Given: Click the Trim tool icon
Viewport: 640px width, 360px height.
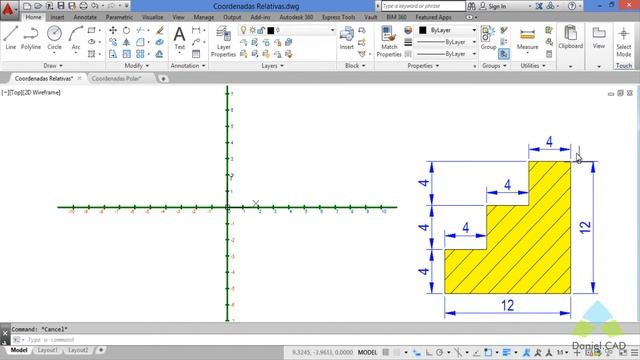Looking at the screenshot, I should (x=140, y=30).
